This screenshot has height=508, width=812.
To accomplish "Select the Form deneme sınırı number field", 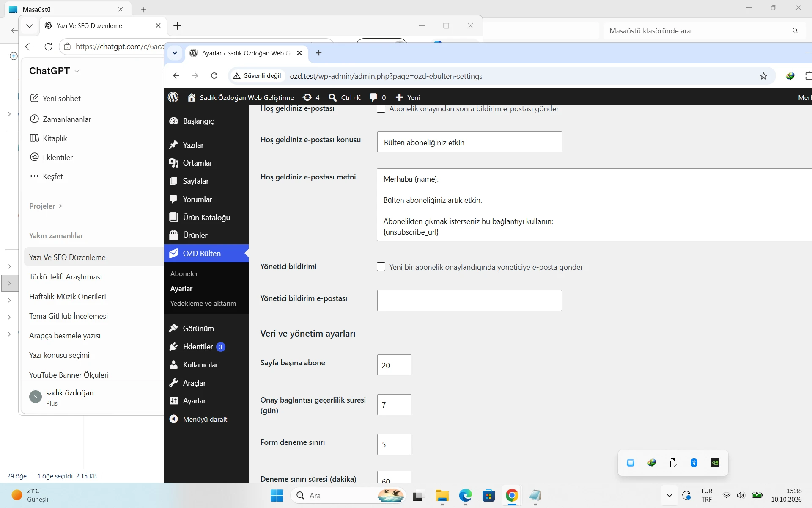I will coord(394,444).
